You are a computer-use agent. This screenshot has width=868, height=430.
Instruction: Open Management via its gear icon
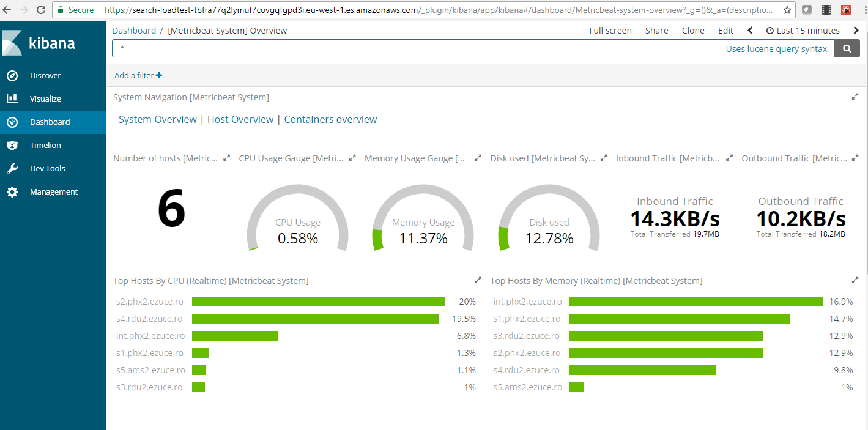pyautogui.click(x=12, y=191)
